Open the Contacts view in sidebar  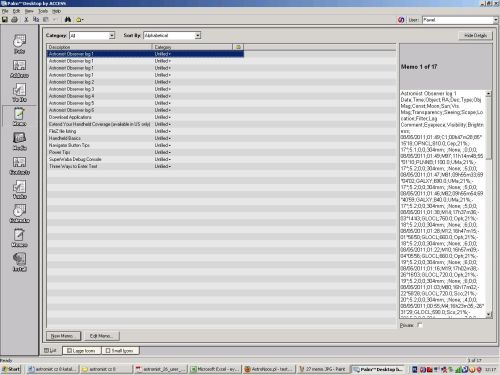19,165
